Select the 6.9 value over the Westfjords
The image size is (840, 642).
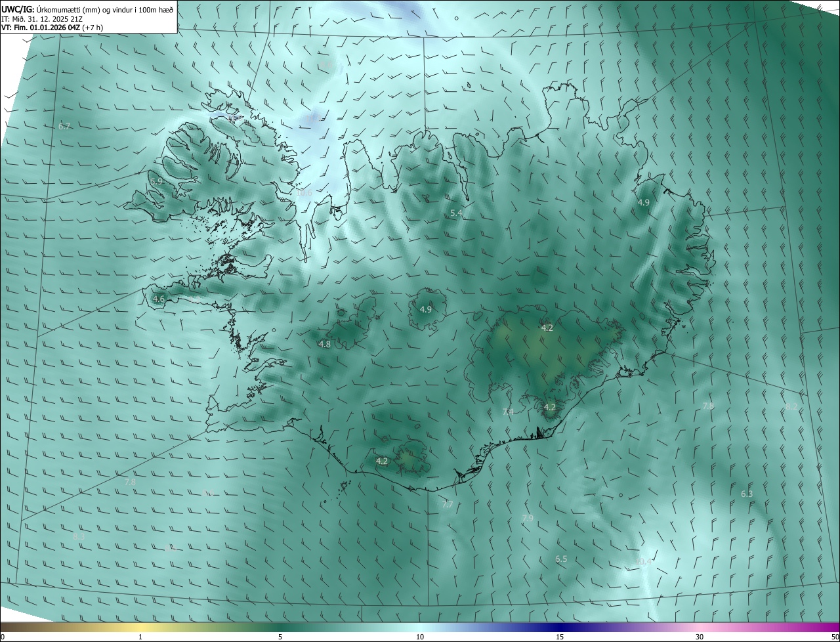[156, 181]
